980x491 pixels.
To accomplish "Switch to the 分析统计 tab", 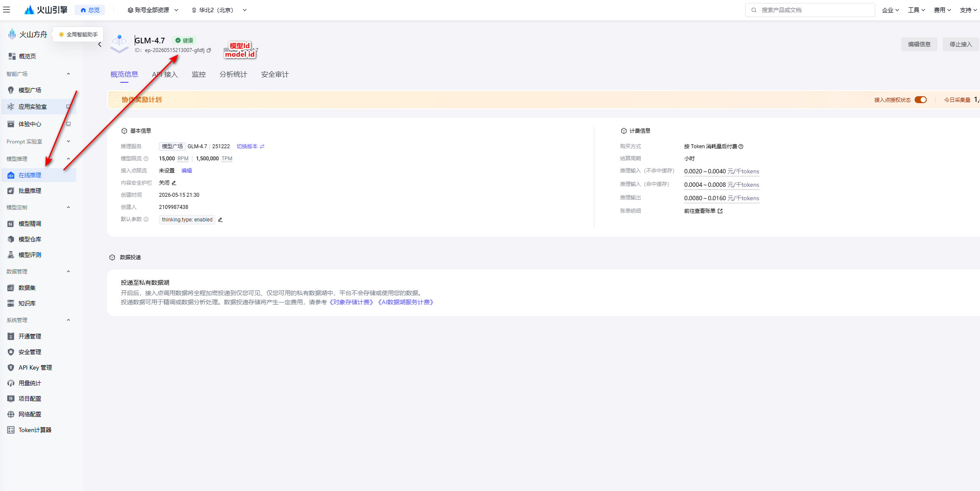I will 233,75.
